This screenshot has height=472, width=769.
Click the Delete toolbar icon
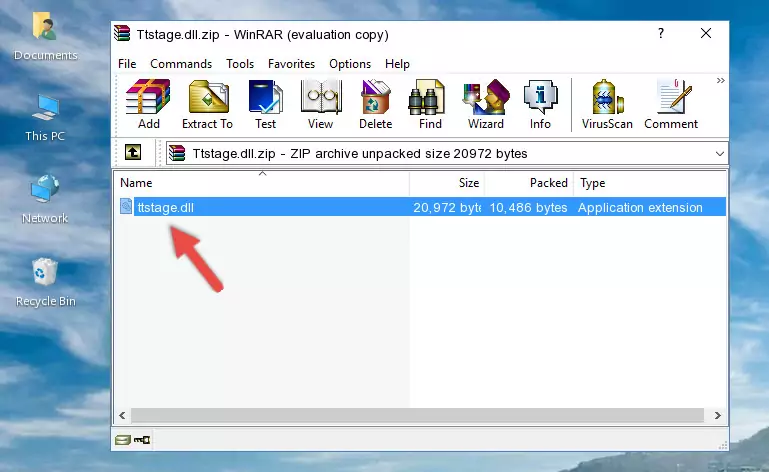pyautogui.click(x=376, y=105)
